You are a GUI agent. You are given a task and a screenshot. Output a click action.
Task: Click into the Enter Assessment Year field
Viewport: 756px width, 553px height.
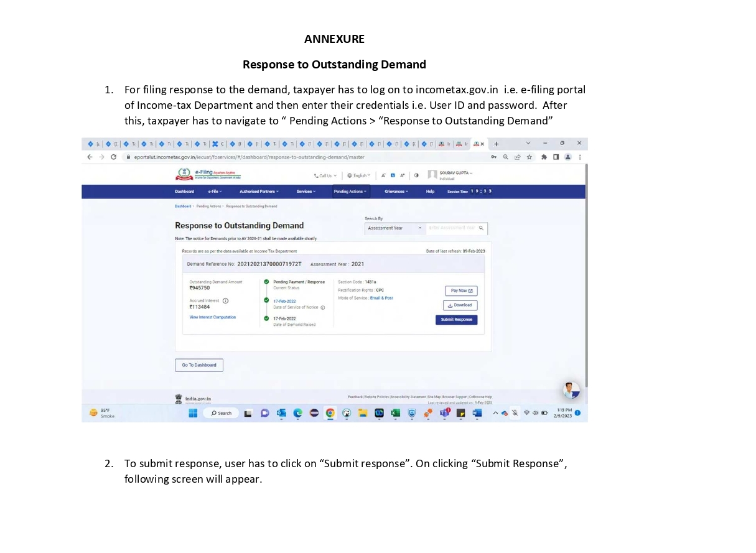click(452, 228)
